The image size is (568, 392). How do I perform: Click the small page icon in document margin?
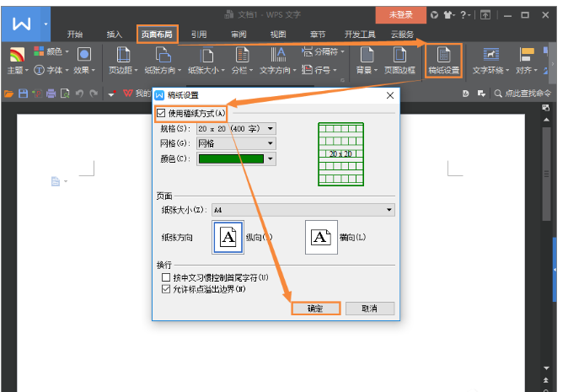(55, 181)
